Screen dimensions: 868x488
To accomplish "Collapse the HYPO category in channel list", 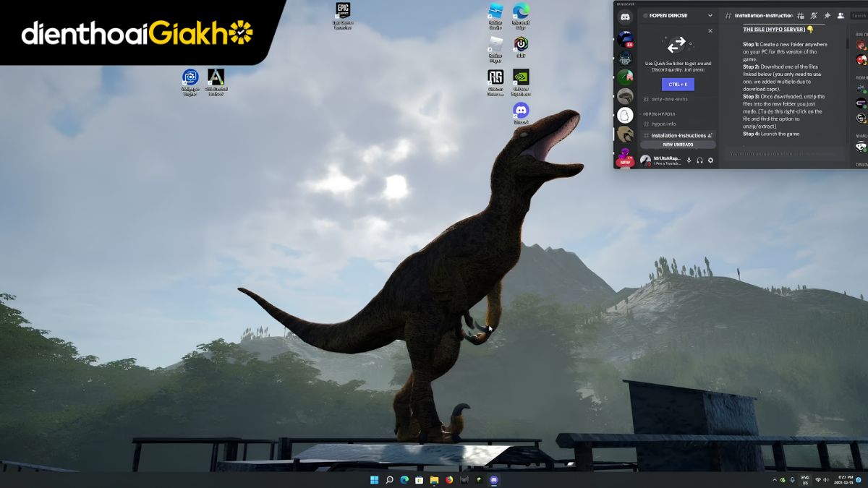I will [x=659, y=114].
